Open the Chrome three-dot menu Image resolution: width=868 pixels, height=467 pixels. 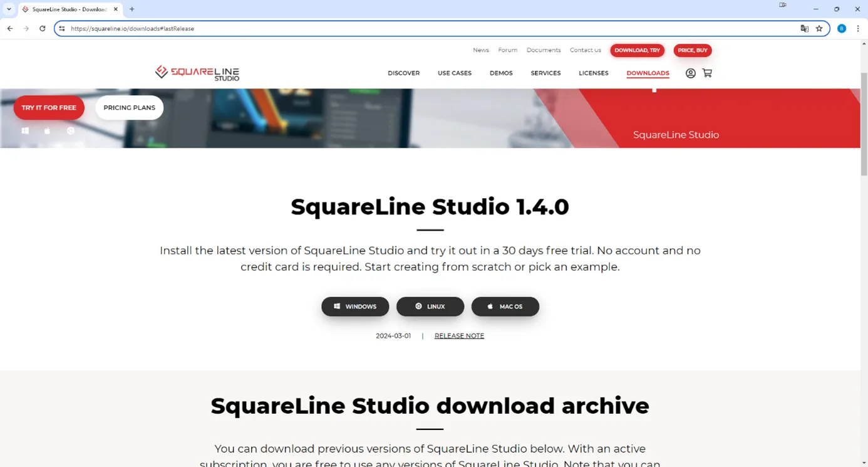pos(858,28)
